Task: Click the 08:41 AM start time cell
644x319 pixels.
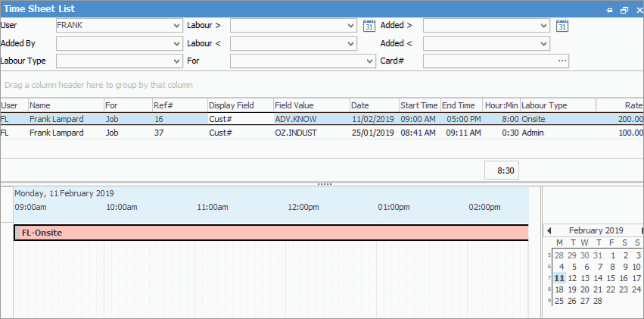Action: [x=420, y=133]
